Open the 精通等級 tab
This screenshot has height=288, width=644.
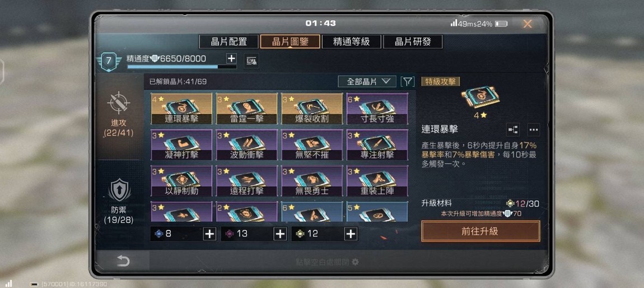click(x=351, y=41)
